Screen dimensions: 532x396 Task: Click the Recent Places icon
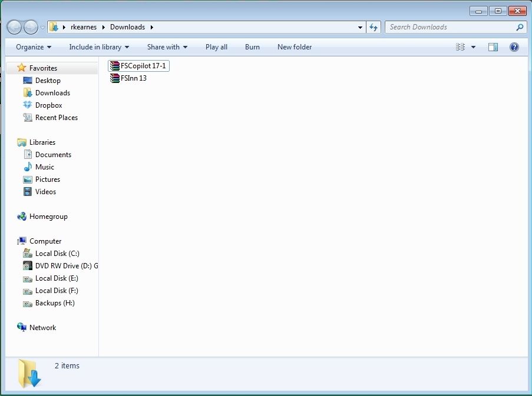point(28,118)
